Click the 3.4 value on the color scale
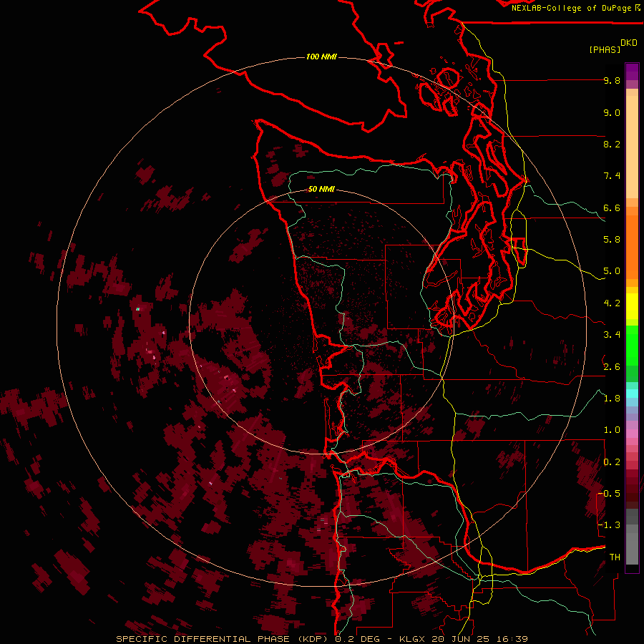This screenshot has height=644, width=644. (x=612, y=335)
